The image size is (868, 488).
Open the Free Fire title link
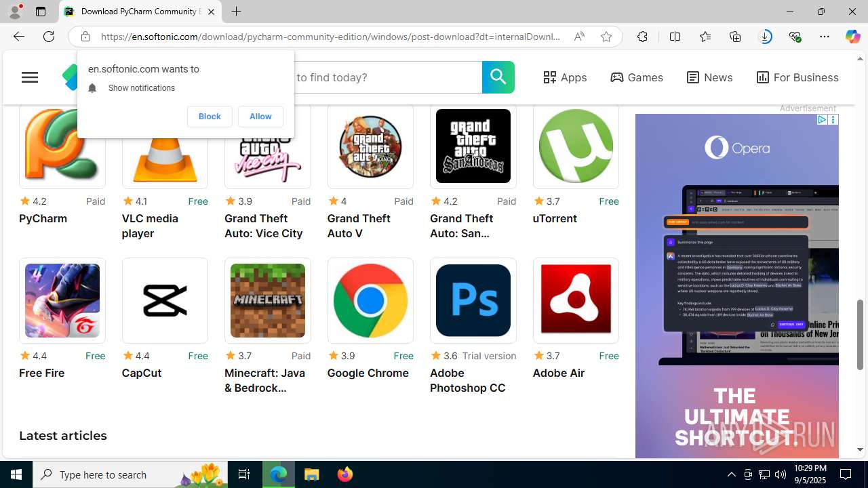tap(41, 373)
